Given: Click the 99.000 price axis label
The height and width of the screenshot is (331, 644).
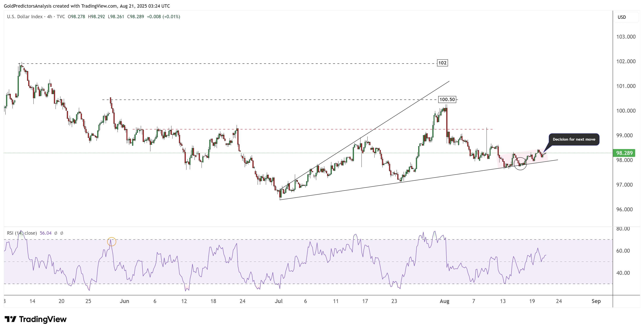Looking at the screenshot, I should point(624,135).
